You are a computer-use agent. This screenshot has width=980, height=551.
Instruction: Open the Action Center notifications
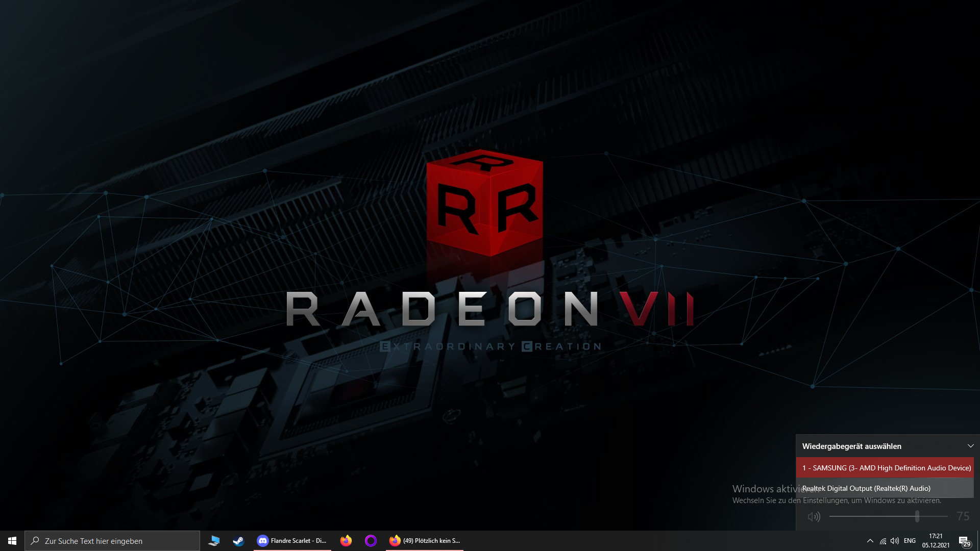click(x=964, y=541)
